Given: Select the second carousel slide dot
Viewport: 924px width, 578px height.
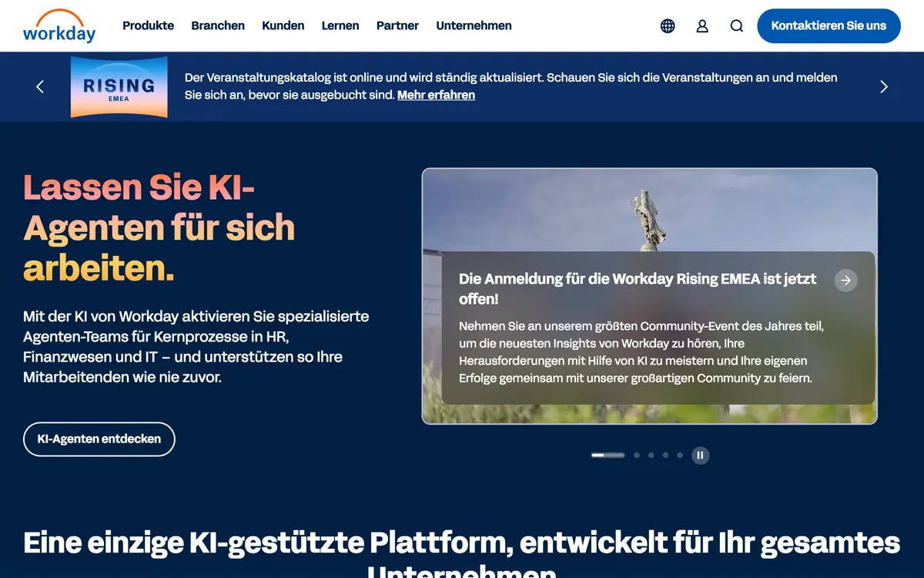Looking at the screenshot, I should (x=637, y=455).
